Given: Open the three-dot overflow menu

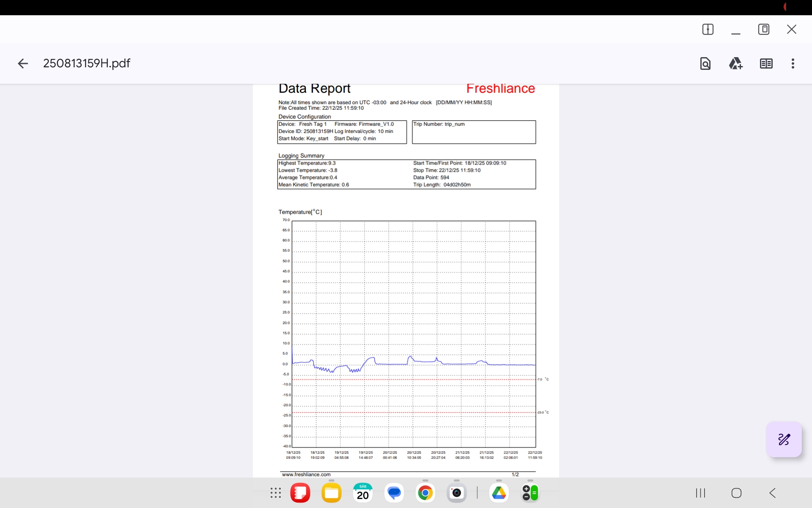Looking at the screenshot, I should (793, 63).
